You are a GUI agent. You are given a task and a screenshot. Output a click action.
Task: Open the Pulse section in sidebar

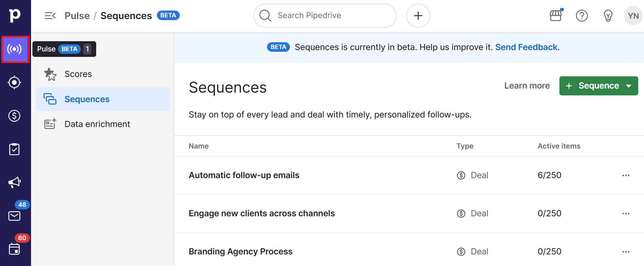(15, 49)
